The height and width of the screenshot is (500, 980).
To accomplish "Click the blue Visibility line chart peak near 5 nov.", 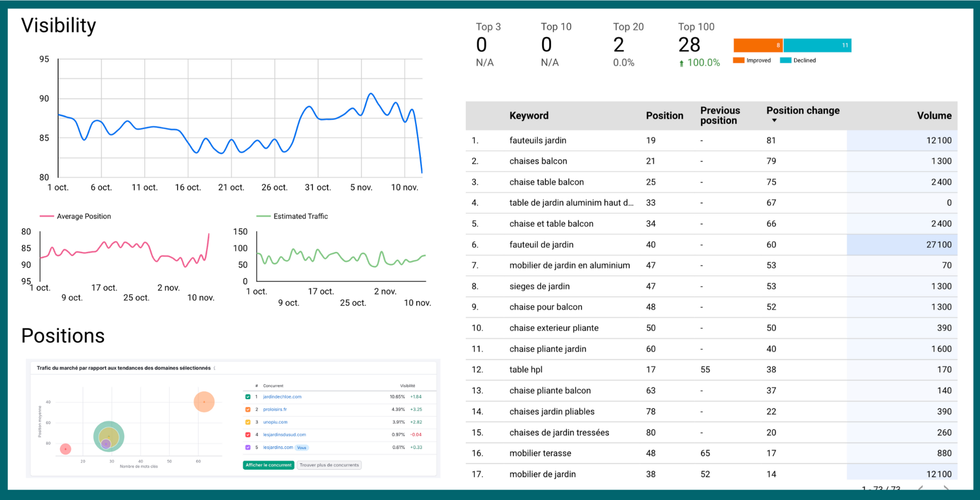I will point(371,94).
